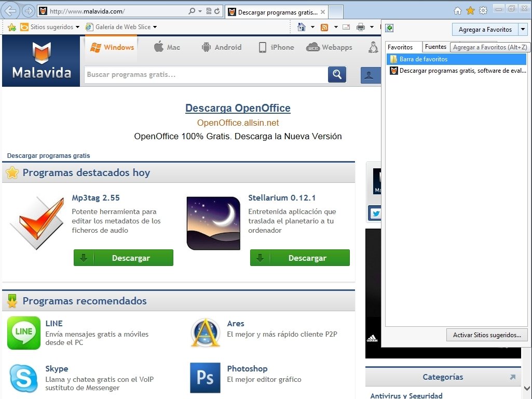Expand Sitios sugeridos dropdown
The width and height of the screenshot is (532, 399).
pyautogui.click(x=78, y=27)
